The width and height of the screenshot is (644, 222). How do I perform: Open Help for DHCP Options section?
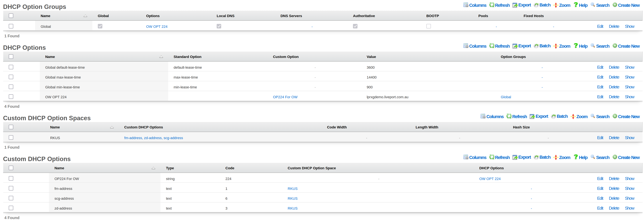point(580,46)
